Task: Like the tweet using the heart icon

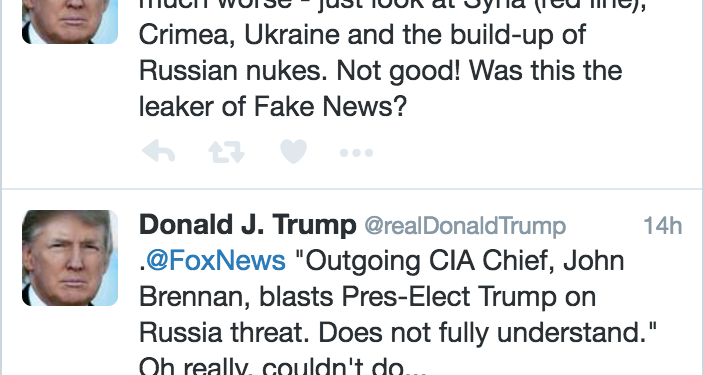Action: [x=294, y=151]
